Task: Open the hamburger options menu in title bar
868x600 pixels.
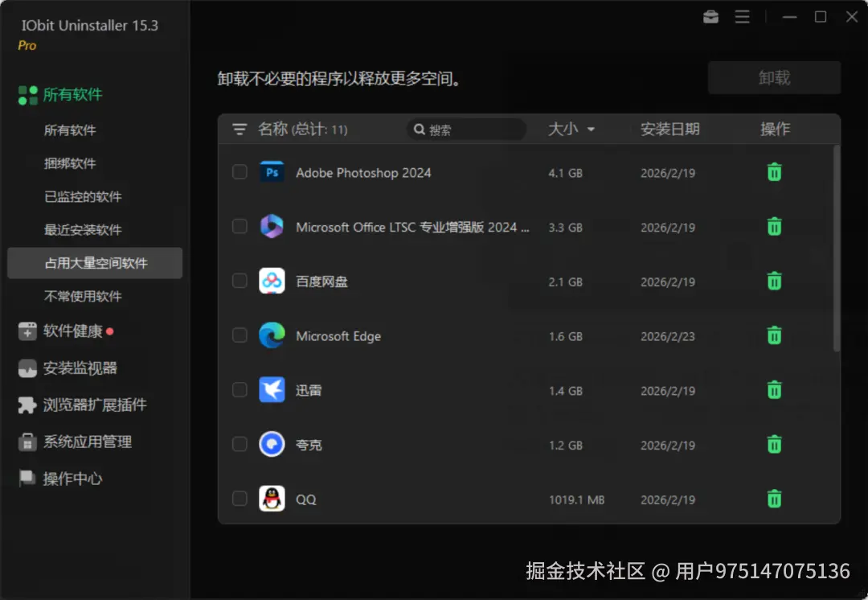Action: 743,17
